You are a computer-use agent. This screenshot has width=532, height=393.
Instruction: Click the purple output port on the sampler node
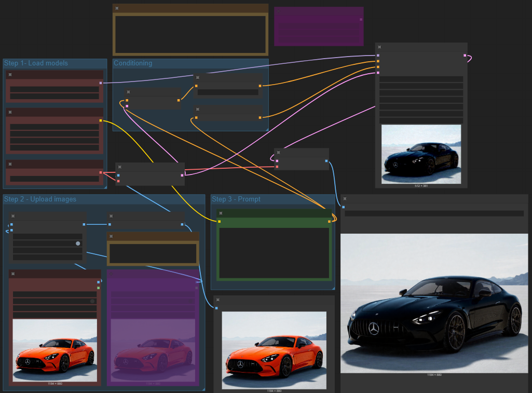(x=465, y=56)
